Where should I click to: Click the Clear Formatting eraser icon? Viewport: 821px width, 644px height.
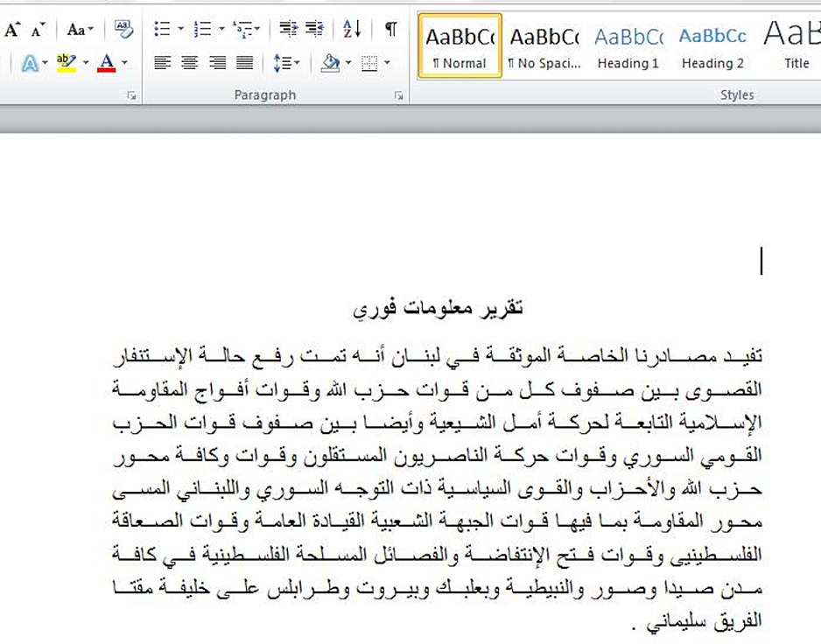click(123, 30)
